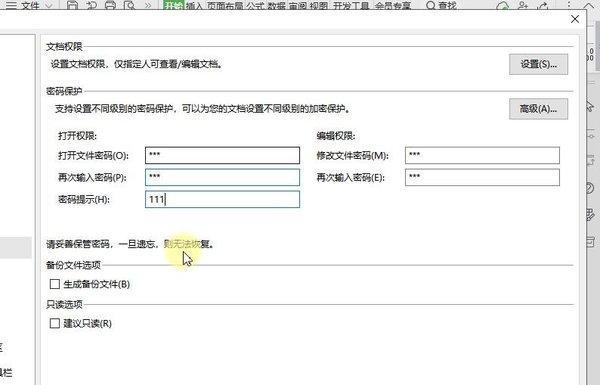
Task: Focus the 修改文件密码(M) field
Action: coord(482,155)
